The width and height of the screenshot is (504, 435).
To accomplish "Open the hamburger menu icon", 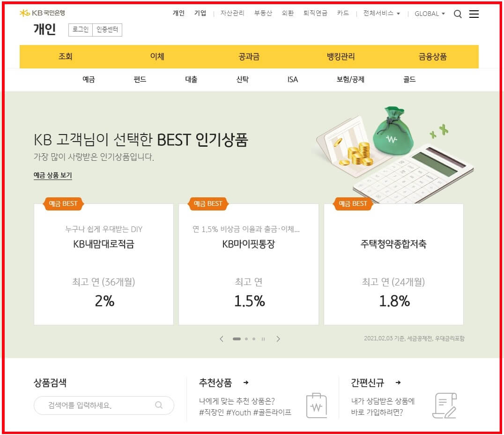I will 474,14.
